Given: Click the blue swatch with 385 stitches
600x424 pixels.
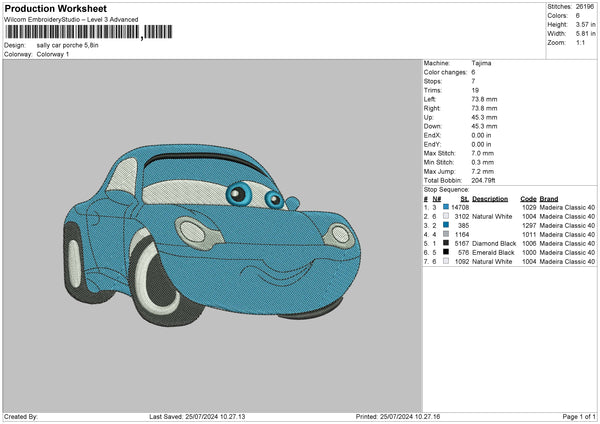Looking at the screenshot, I should (445, 225).
